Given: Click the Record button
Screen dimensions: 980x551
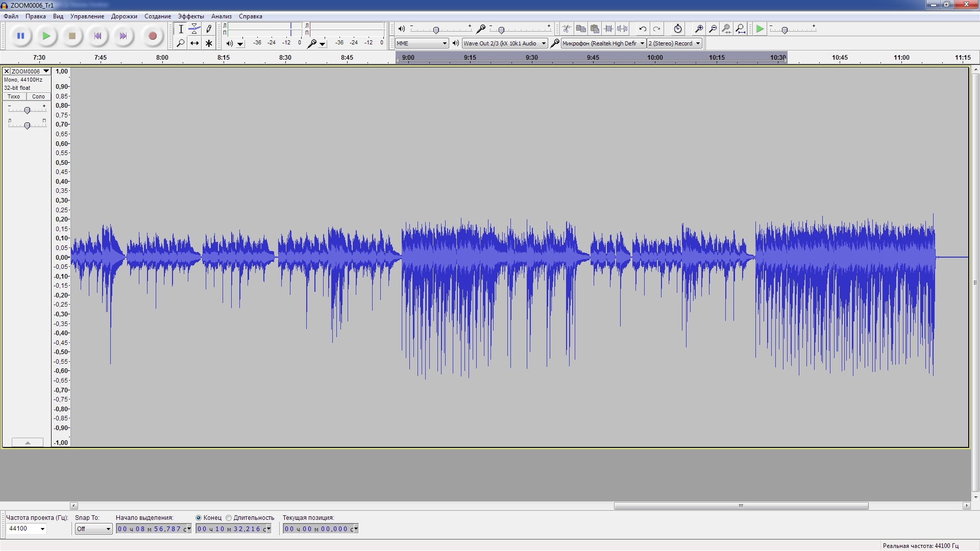Looking at the screenshot, I should point(152,36).
